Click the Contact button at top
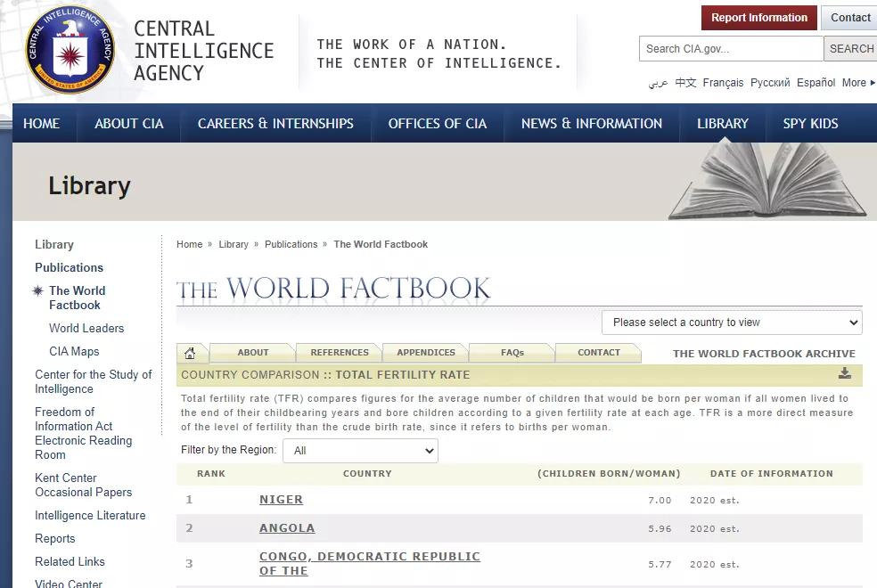 pos(850,18)
